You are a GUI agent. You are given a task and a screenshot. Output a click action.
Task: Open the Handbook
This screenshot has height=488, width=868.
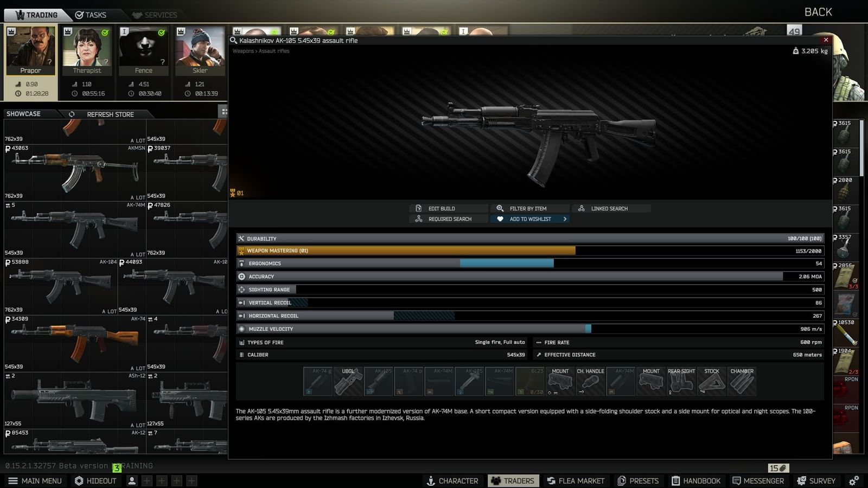click(x=697, y=480)
